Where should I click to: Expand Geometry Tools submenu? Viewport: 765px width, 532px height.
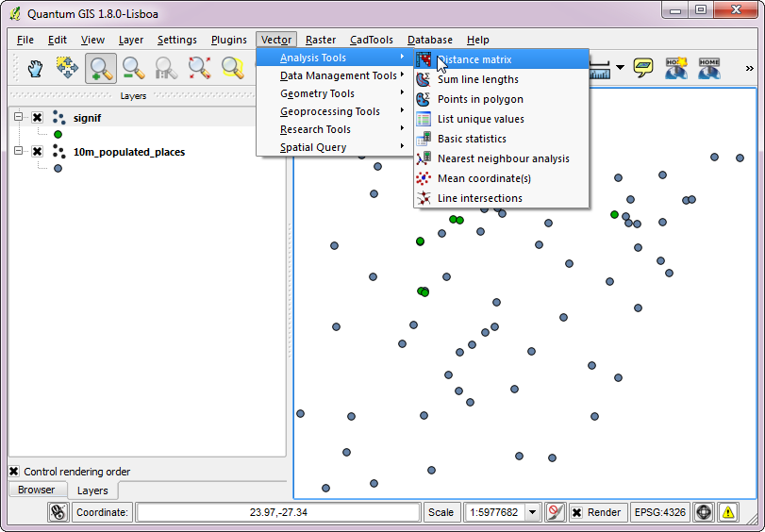click(x=335, y=93)
